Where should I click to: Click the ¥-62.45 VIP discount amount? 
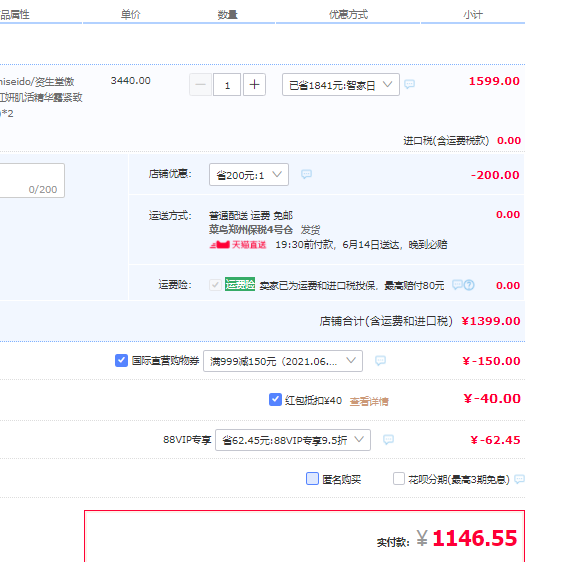point(495,440)
